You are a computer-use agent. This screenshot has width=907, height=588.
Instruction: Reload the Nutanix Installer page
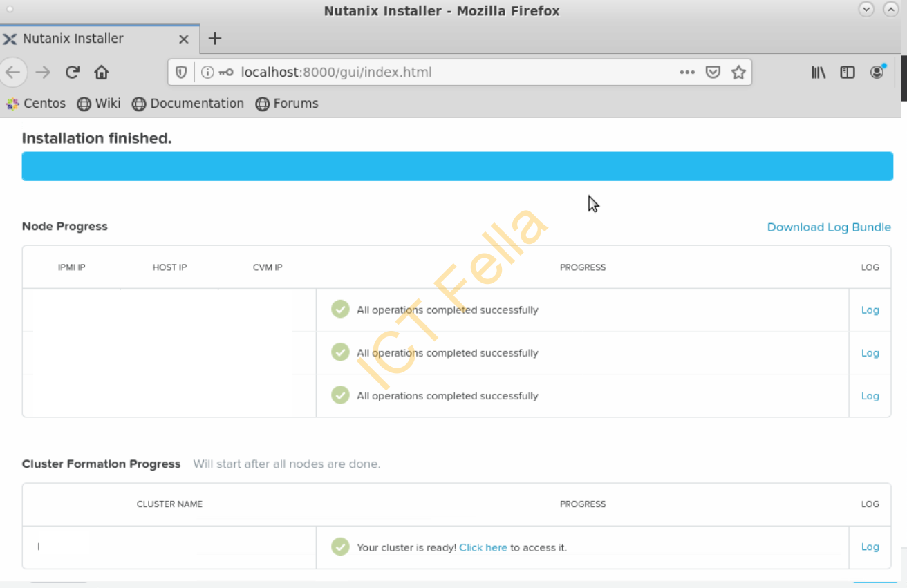[x=72, y=72]
